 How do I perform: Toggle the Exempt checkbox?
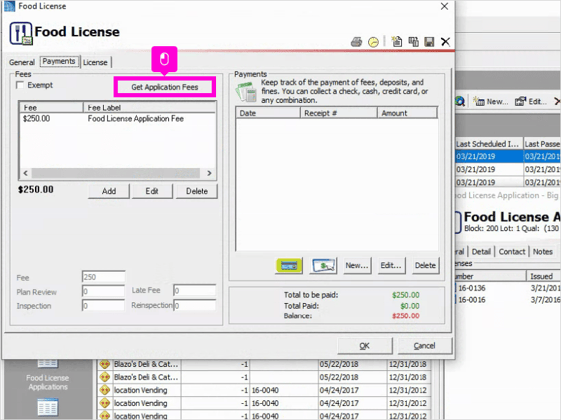[x=20, y=85]
